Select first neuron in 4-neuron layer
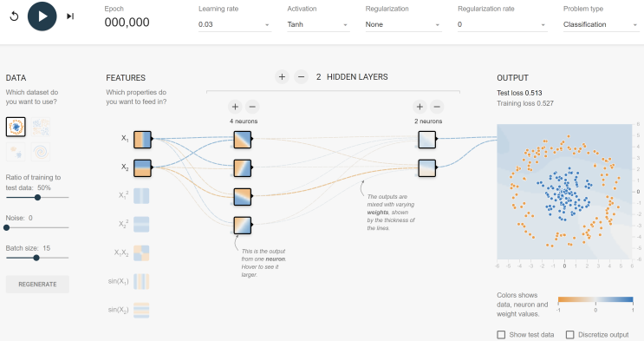The width and height of the screenshot is (644, 341). pyautogui.click(x=243, y=140)
